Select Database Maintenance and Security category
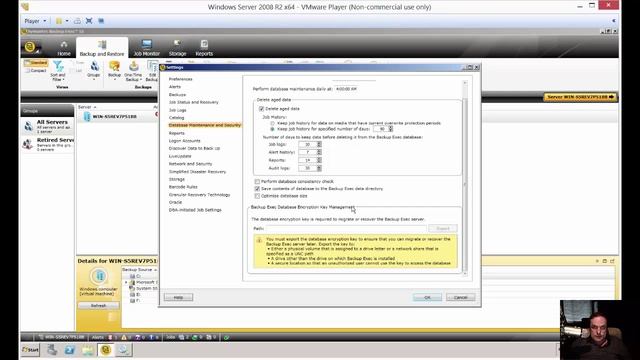 point(204,125)
